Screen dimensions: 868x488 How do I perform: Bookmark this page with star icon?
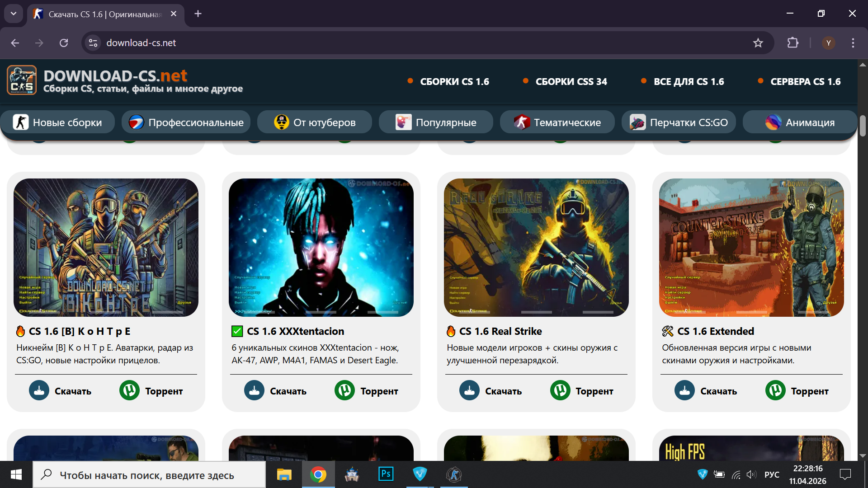(758, 43)
